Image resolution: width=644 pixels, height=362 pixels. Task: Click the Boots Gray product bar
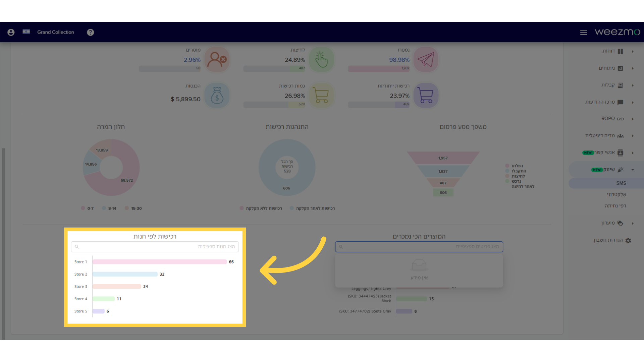(404, 311)
